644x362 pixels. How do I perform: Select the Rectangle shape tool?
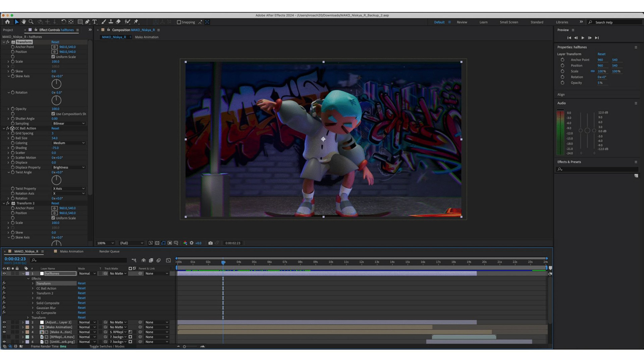[80, 22]
